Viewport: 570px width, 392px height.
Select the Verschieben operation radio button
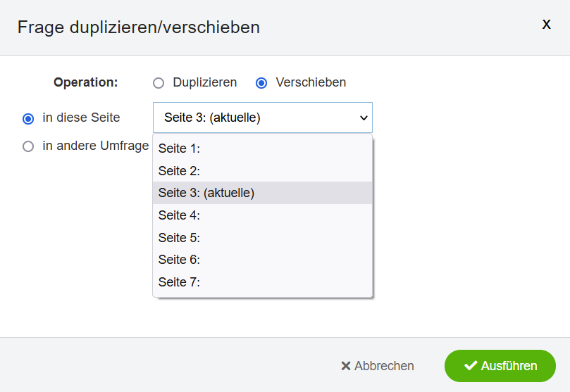point(261,83)
